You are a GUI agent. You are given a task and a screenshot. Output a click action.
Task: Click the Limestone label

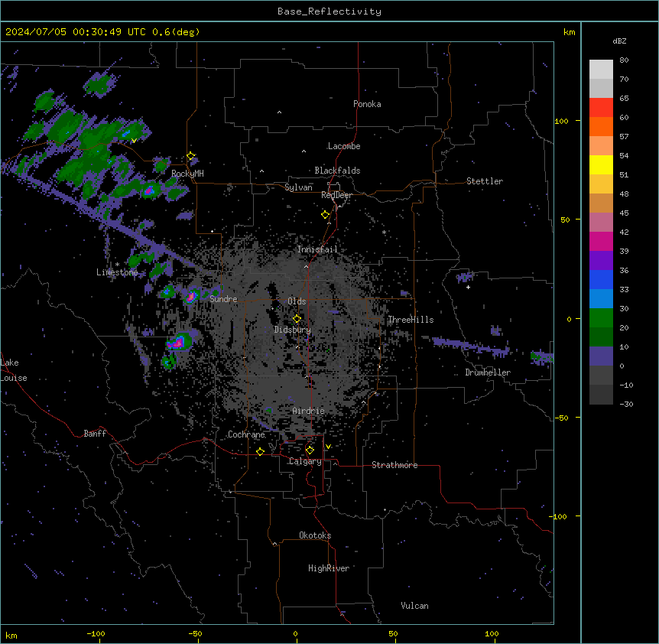pos(117,272)
